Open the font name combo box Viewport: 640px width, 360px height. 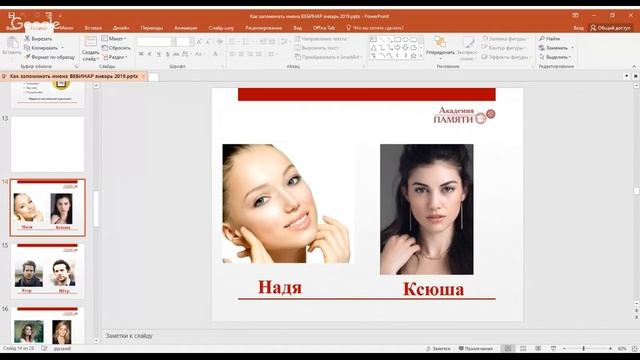coord(157,42)
